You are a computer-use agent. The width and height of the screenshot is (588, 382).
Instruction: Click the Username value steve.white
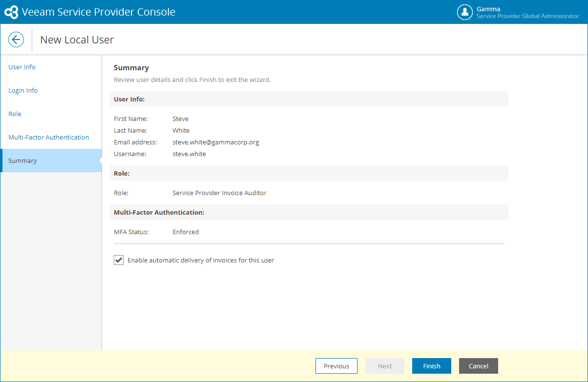click(x=189, y=154)
